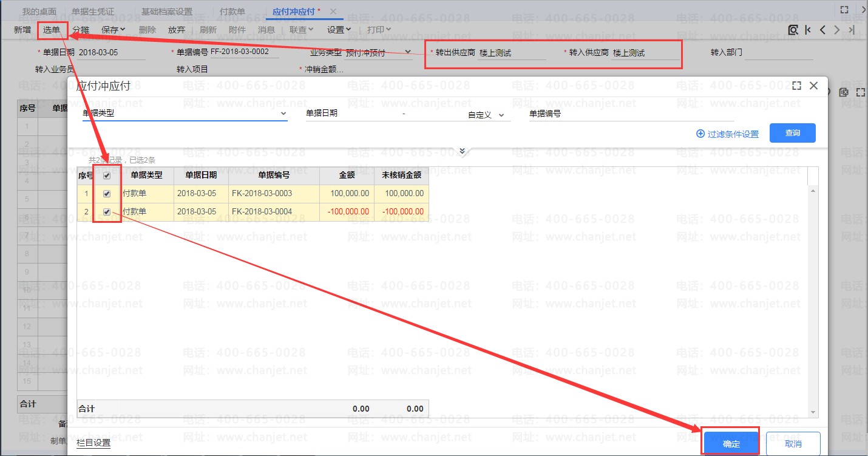Screen dimensions: 868x456
Task: Open the 打印 dropdown menu
Action: pyautogui.click(x=379, y=29)
